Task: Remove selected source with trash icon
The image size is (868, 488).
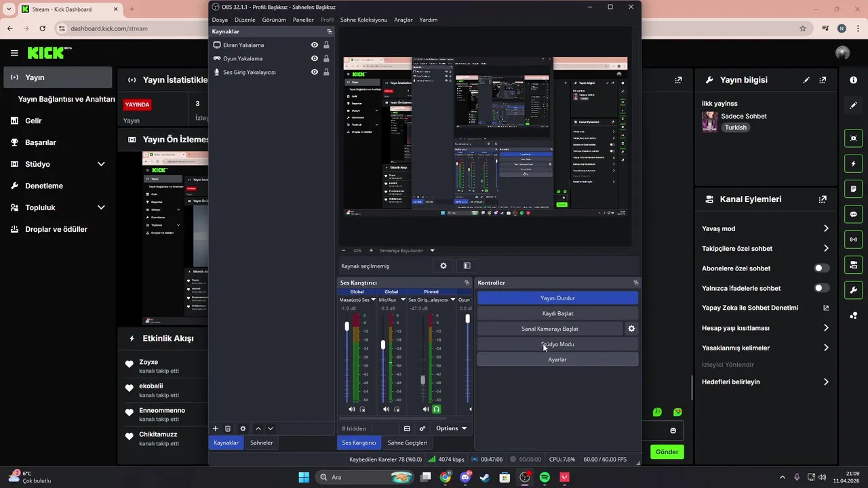Action: point(228,428)
